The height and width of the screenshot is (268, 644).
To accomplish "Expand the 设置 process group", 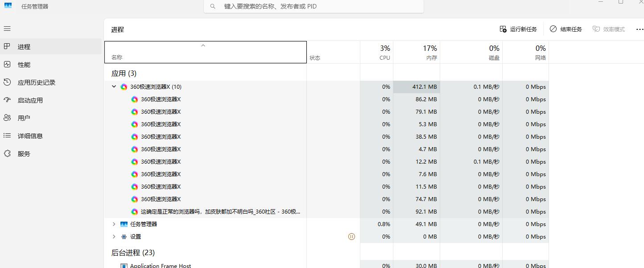I will (114, 237).
